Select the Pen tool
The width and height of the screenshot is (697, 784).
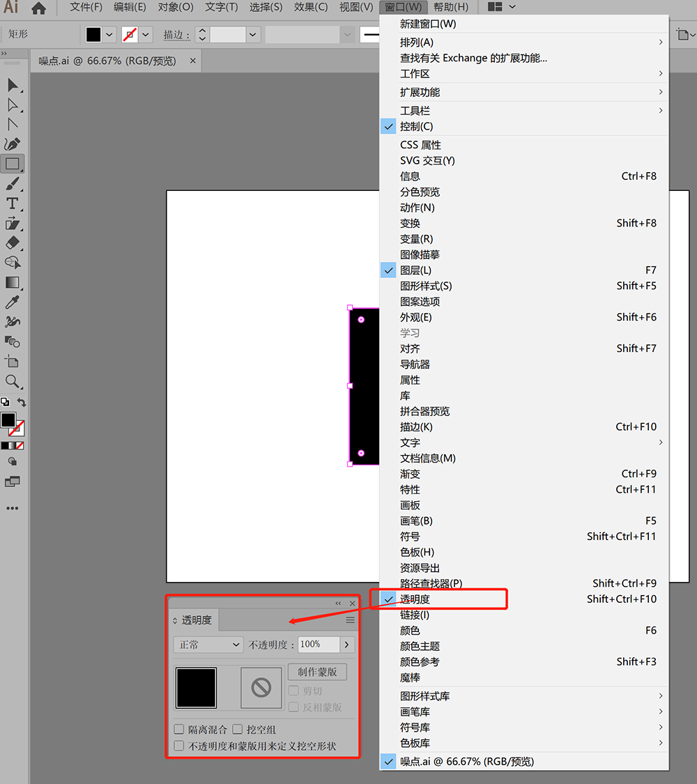tap(12, 144)
